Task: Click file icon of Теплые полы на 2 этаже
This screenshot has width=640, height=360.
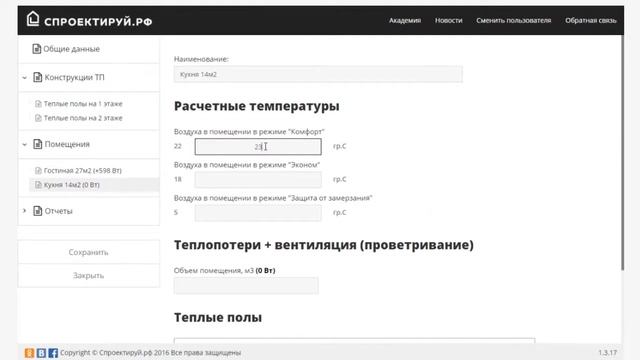Action: tap(38, 118)
